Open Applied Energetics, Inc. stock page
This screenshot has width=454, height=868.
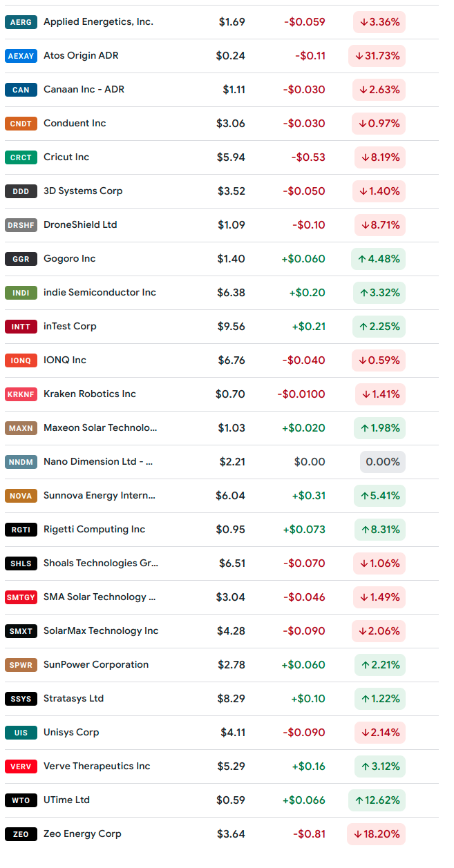coord(98,22)
